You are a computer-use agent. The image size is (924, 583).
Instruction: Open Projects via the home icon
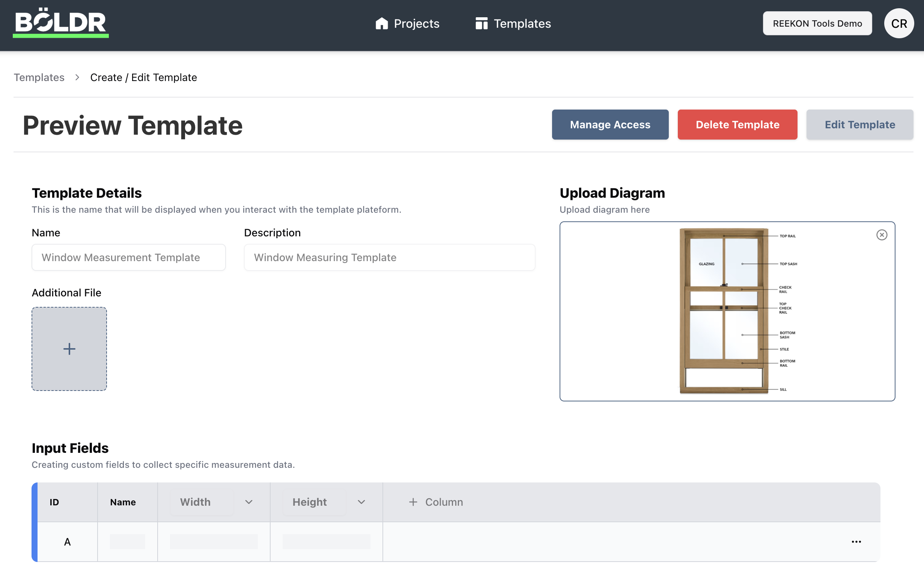point(381,23)
